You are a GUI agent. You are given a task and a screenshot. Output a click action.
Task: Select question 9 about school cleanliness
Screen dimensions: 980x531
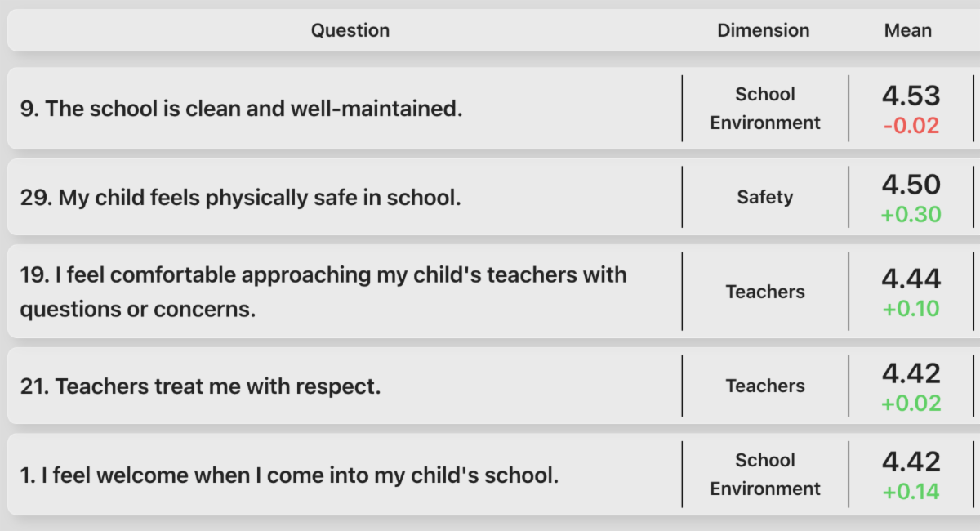point(242,109)
